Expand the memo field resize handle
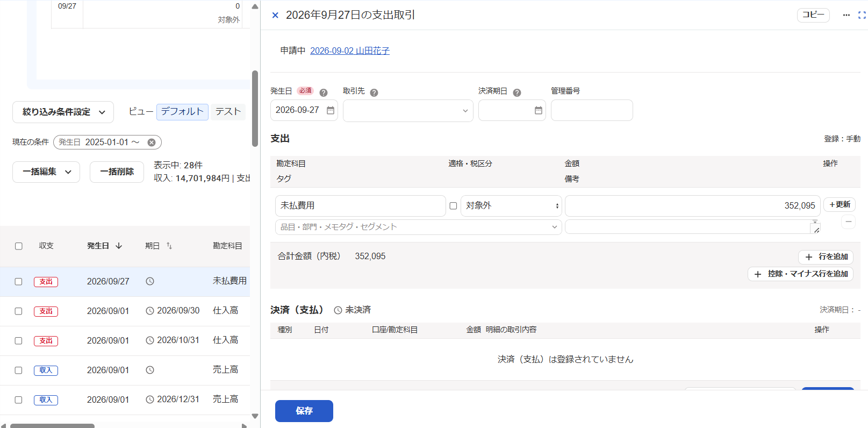The image size is (868, 428). [x=816, y=230]
